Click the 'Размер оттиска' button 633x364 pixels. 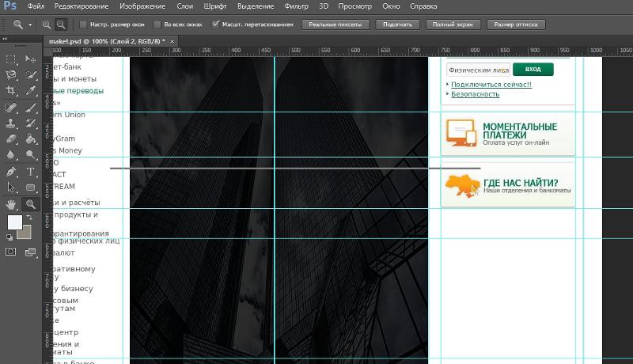tap(516, 25)
